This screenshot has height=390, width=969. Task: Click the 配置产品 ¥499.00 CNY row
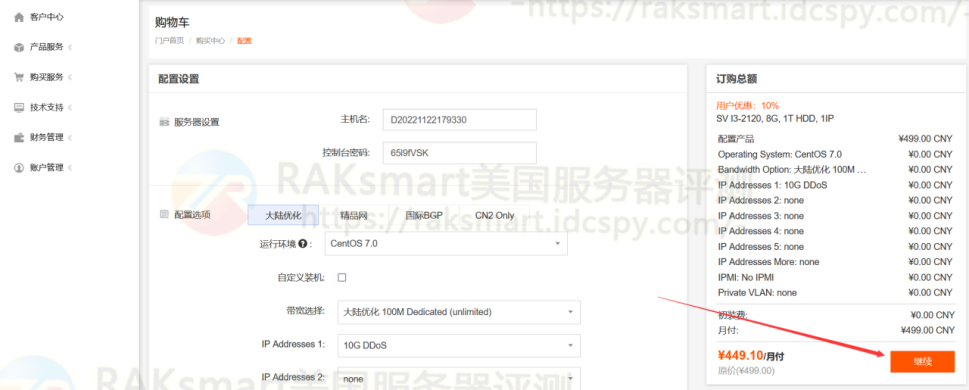835,139
